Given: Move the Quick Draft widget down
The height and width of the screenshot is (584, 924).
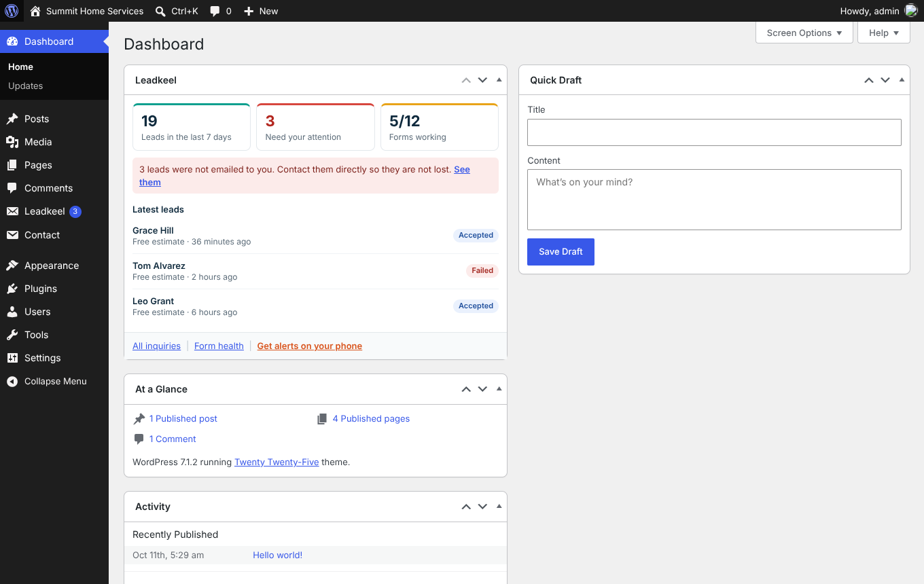Looking at the screenshot, I should tap(885, 80).
